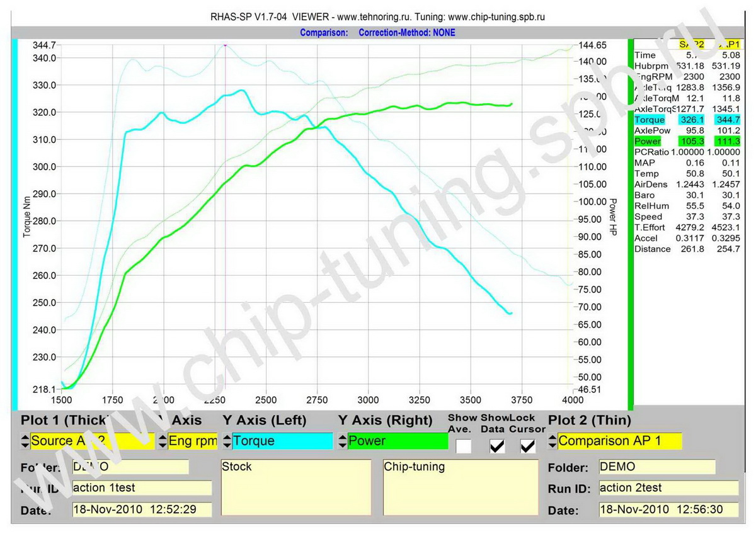The image size is (756, 534).
Task: Click the Plot 2 Folder field
Action: 656,467
